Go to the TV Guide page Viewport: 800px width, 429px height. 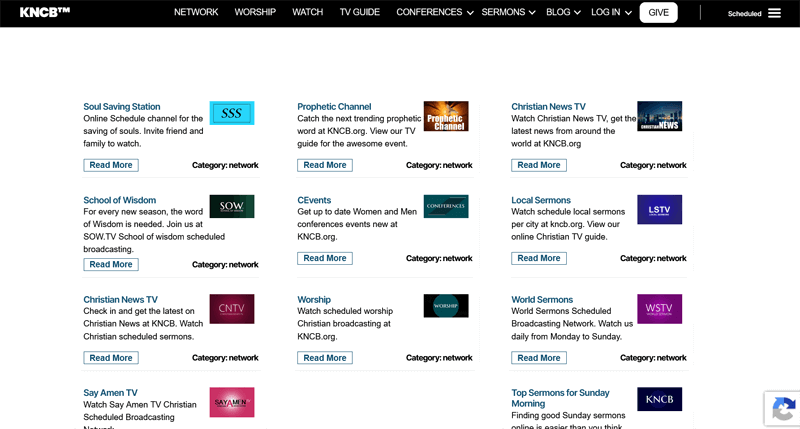click(359, 13)
